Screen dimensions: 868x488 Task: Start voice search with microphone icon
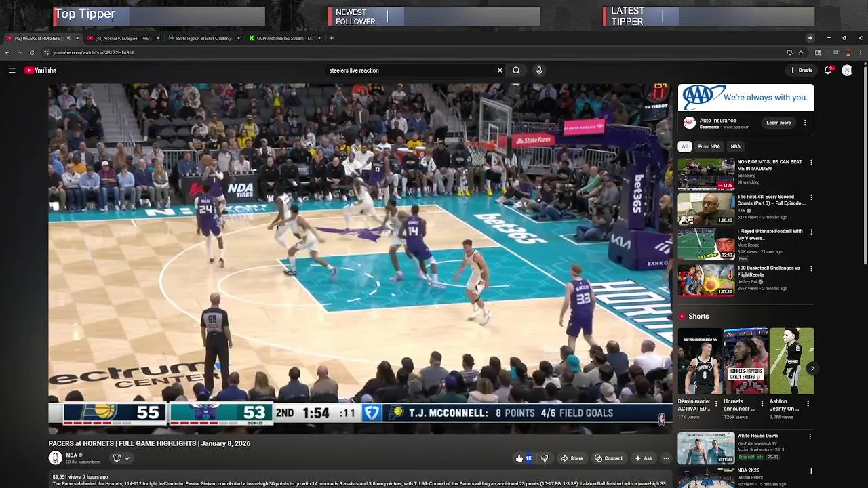tap(539, 70)
